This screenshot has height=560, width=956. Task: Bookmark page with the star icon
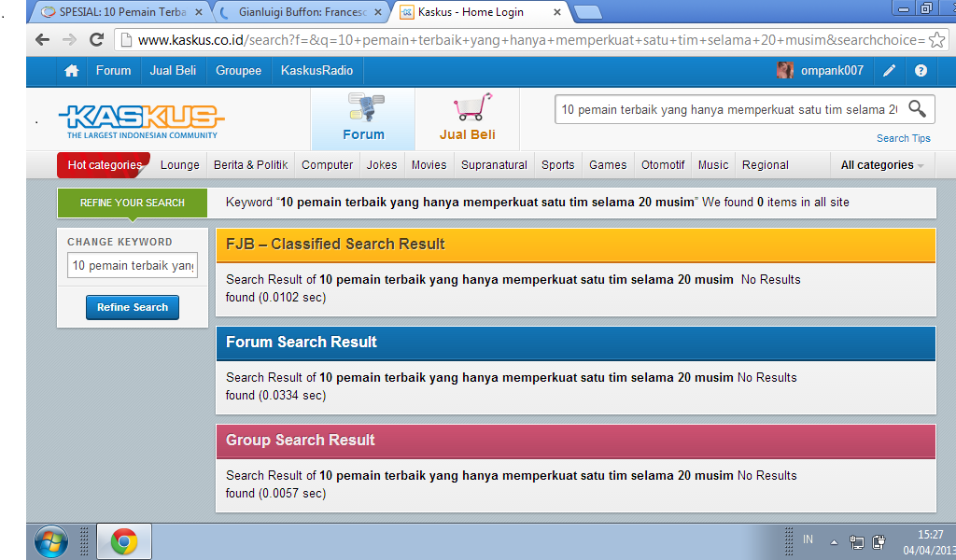coord(937,40)
